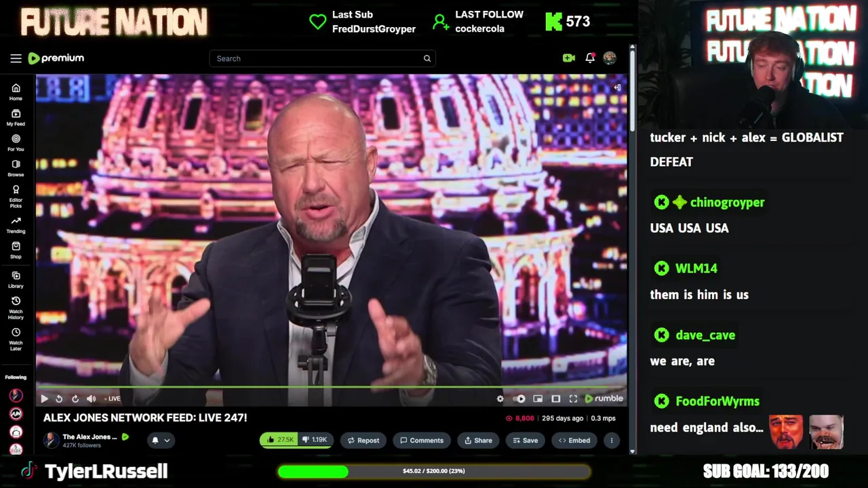
Task: Open the Comments section
Action: click(x=421, y=441)
